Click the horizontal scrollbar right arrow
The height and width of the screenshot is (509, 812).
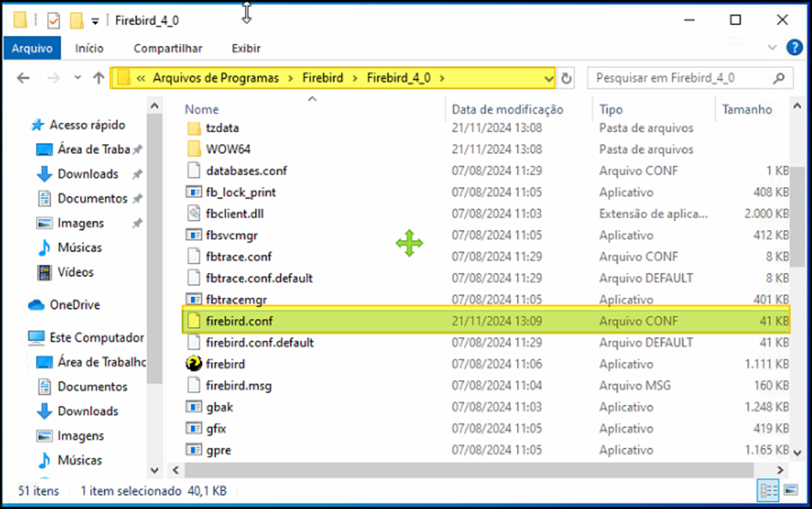tap(780, 470)
